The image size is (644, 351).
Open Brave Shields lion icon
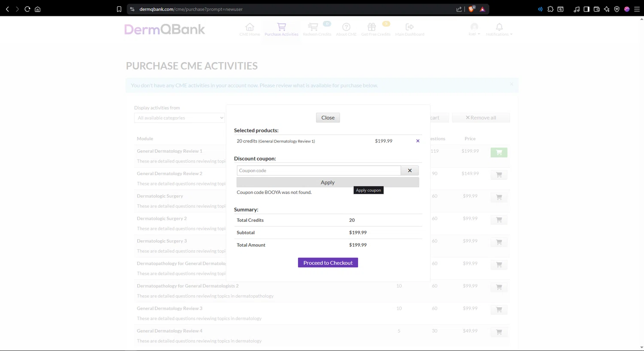pos(472,9)
